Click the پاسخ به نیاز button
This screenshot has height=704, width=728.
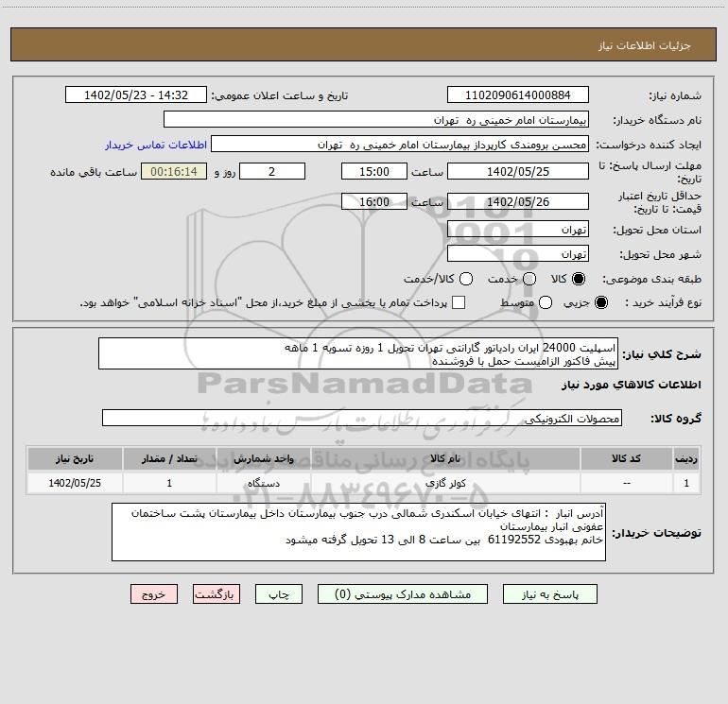pos(549,594)
